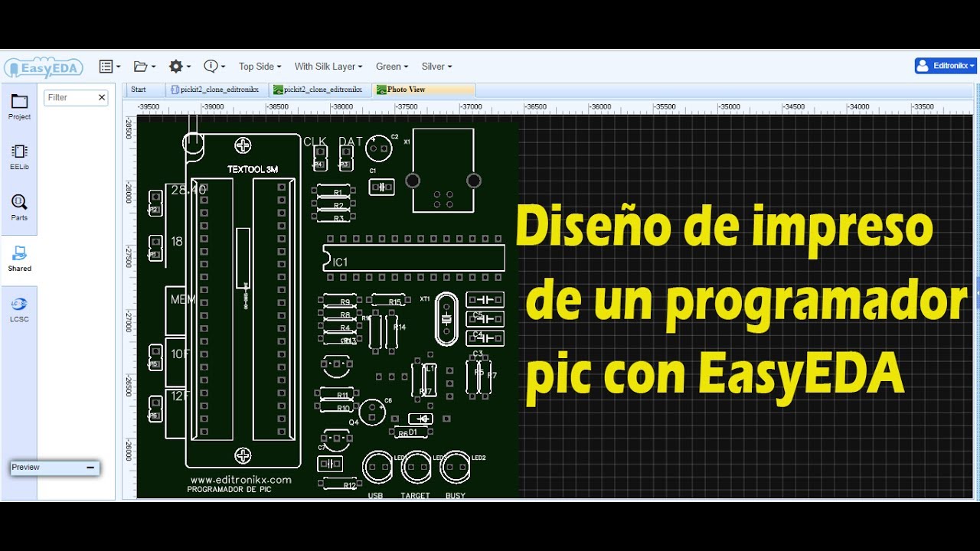Switch to the pickit2_clone_editronikx schematic tab
Screen dimensions: 980x551
point(217,90)
